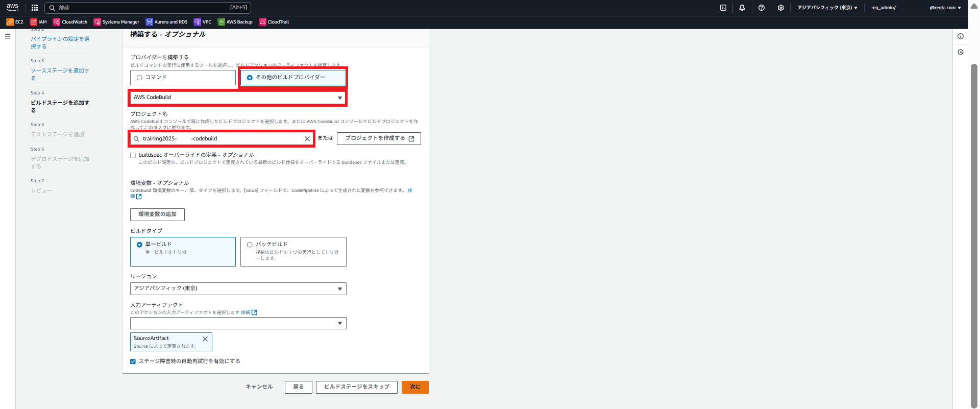Screen dimensions: 980x409
Task: Choose バッチビルド build type
Action: coord(293,251)
